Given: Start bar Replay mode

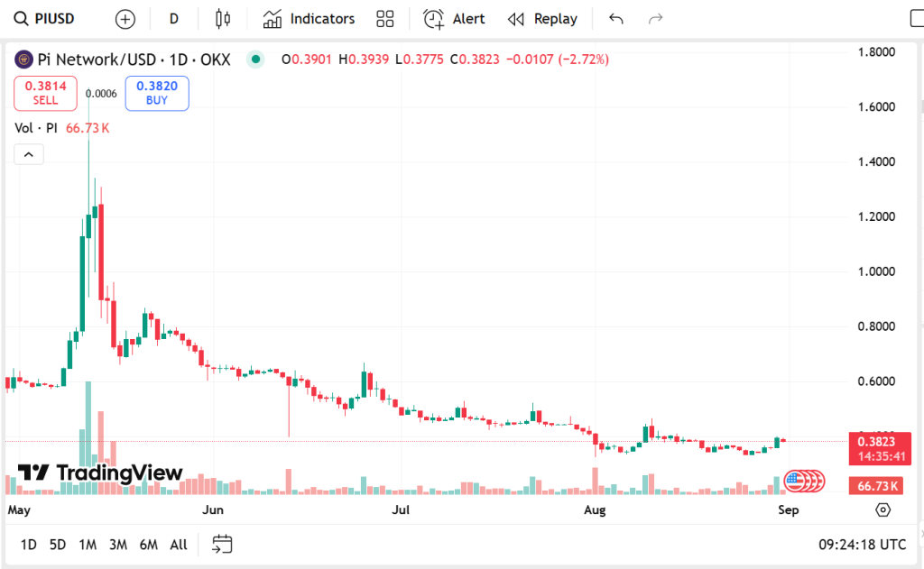Looking at the screenshot, I should pyautogui.click(x=542, y=19).
